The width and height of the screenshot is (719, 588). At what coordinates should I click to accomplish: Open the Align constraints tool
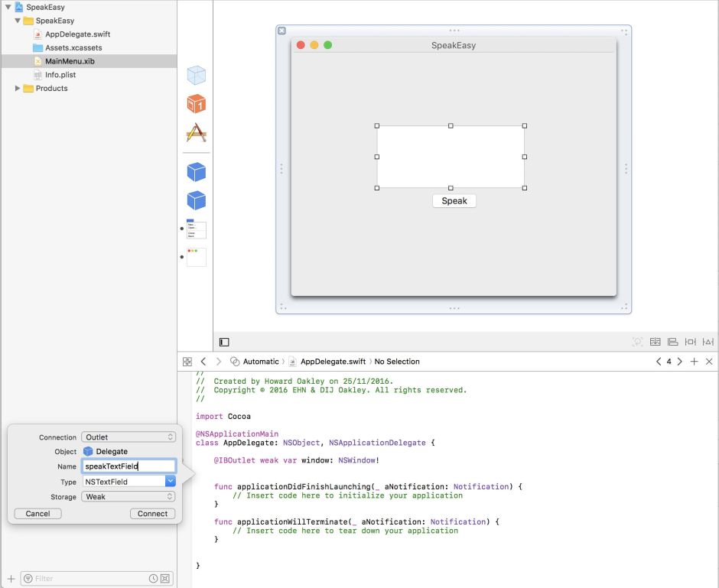(x=673, y=342)
